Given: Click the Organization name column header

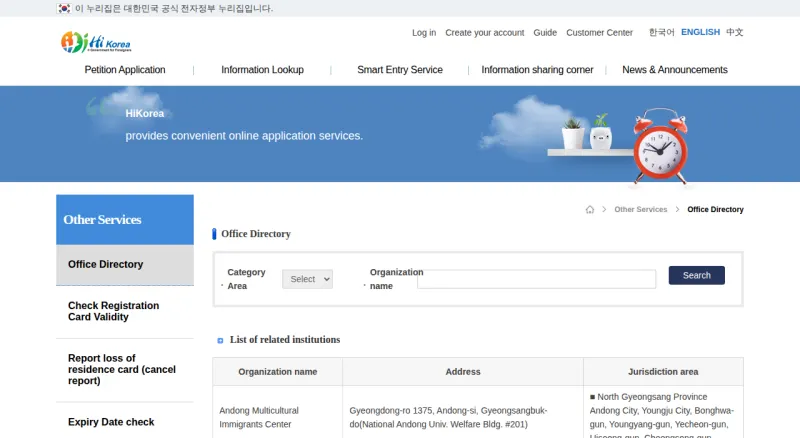Looking at the screenshot, I should point(278,372).
